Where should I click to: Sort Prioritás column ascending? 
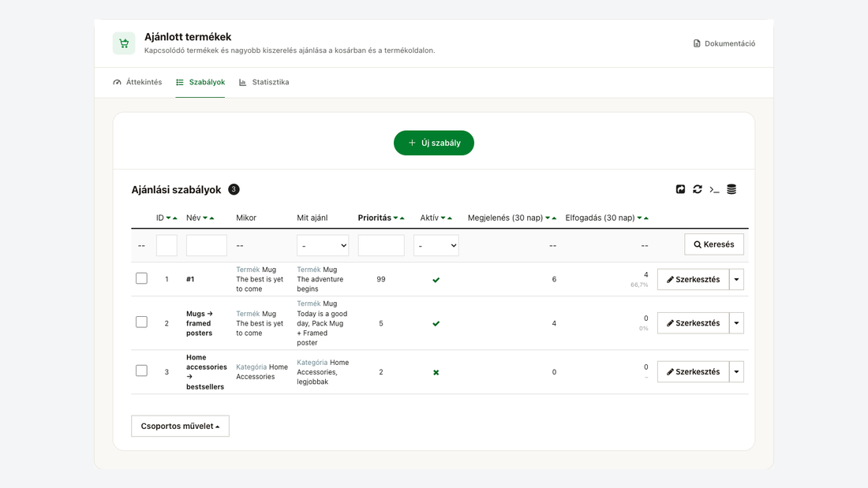point(402,218)
